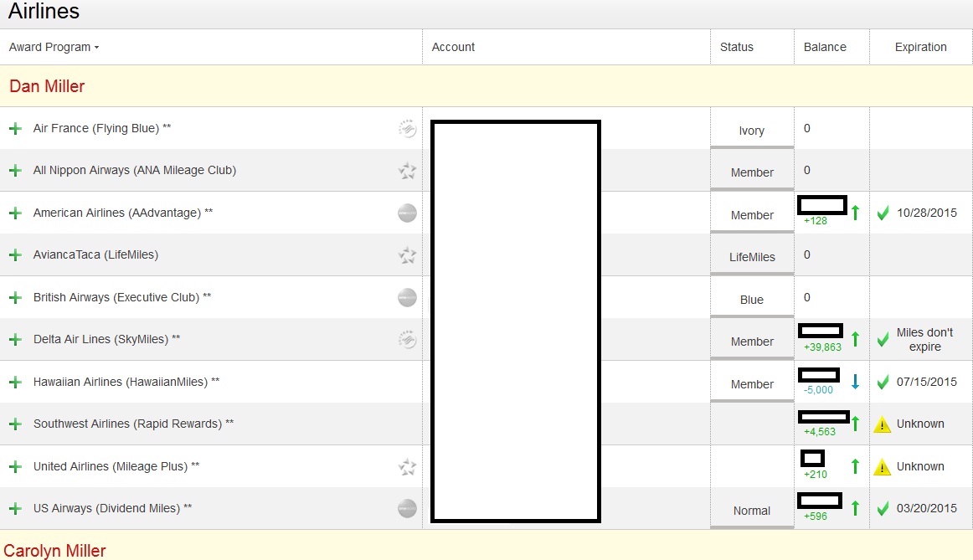Click the Expiration column header

click(920, 48)
